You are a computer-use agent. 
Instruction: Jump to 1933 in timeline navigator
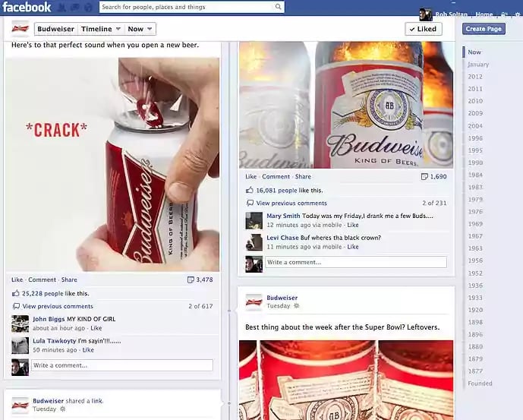tap(475, 298)
